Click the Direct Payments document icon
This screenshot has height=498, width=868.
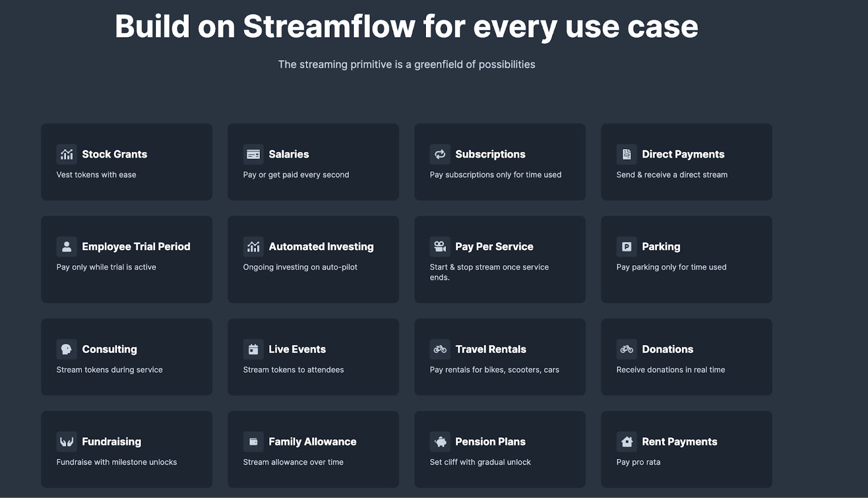627,154
